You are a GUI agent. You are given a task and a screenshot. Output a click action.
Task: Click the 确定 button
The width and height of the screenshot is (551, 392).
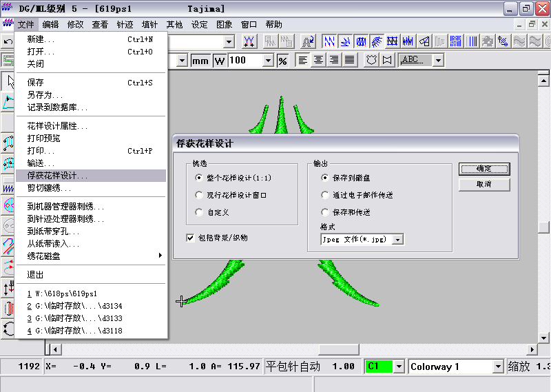coord(484,169)
